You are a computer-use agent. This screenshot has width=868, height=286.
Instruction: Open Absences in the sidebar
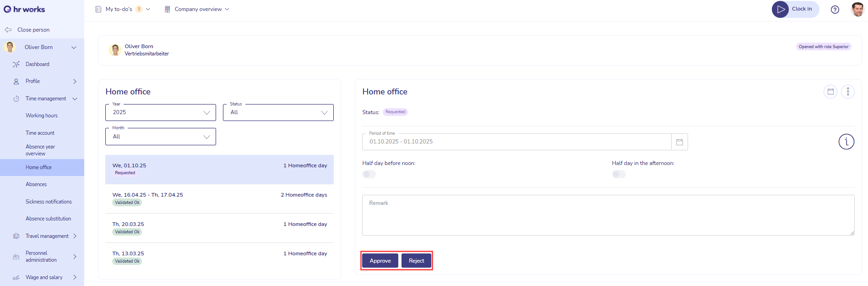36,184
